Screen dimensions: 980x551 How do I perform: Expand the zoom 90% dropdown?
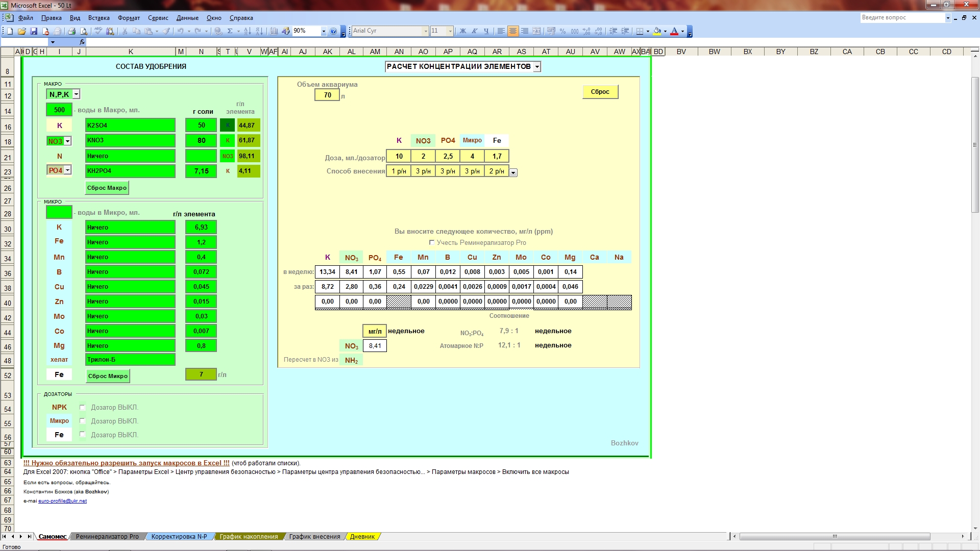(x=323, y=31)
